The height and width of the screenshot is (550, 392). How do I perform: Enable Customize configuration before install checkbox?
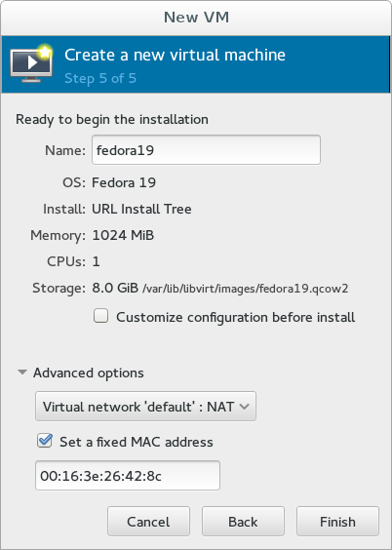(101, 316)
